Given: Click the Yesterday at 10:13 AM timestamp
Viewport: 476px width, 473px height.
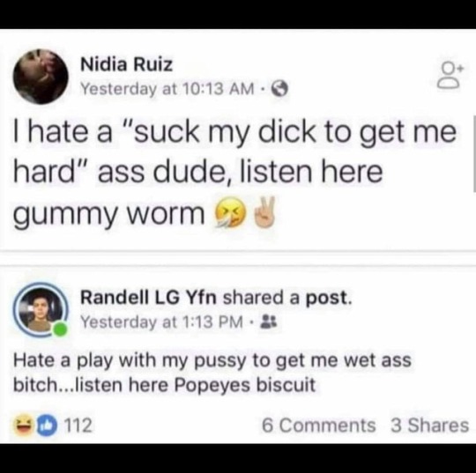Looking at the screenshot, I should (x=167, y=89).
